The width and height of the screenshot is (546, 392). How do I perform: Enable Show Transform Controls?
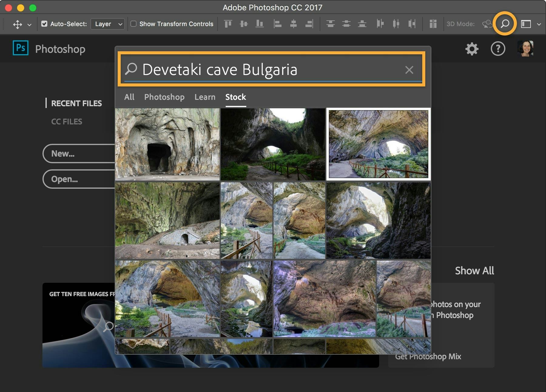[x=133, y=23]
